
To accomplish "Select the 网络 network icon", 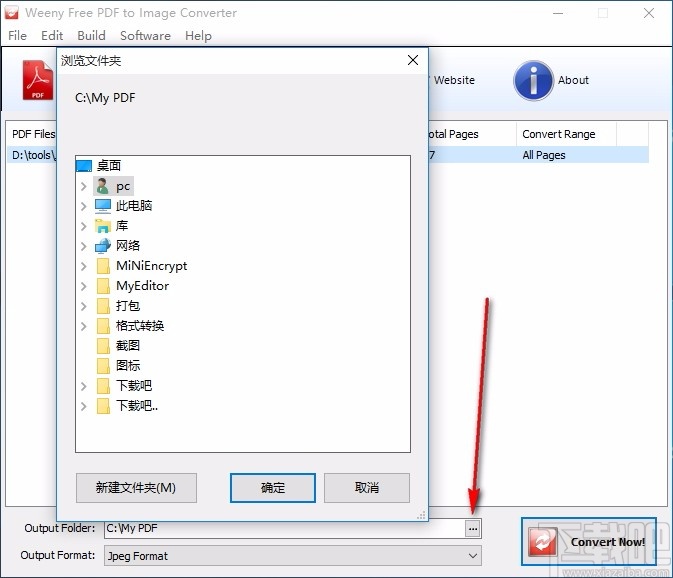I will (x=103, y=246).
